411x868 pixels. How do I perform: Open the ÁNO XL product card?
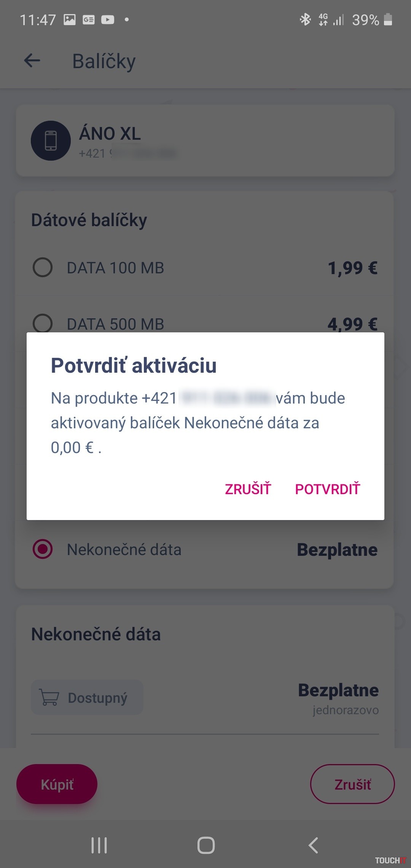coord(228,140)
